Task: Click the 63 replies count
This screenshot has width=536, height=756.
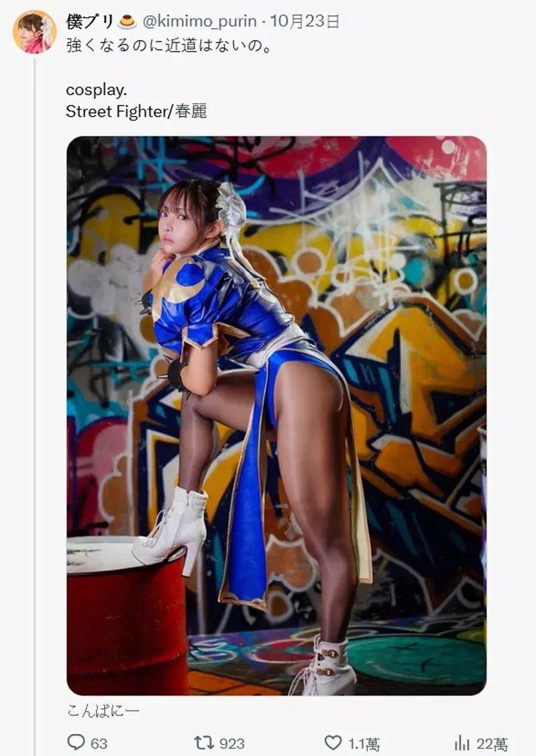Action: (99, 743)
